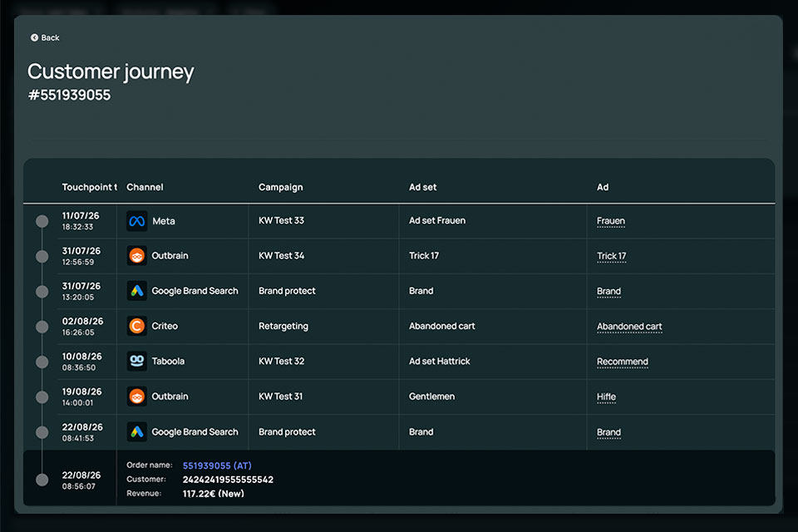Open the Frauen ad link
Image resolution: width=798 pixels, height=532 pixels.
(x=611, y=221)
